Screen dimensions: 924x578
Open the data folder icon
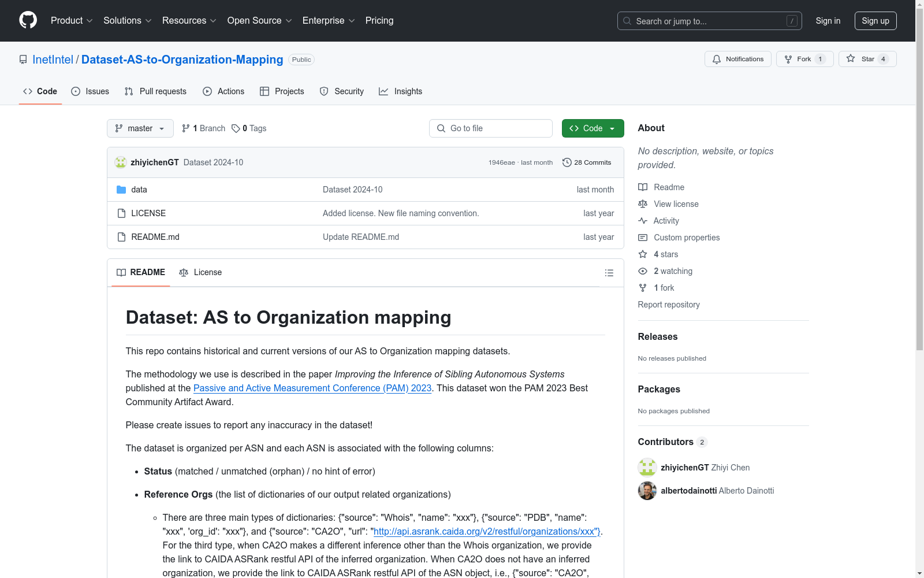point(121,190)
